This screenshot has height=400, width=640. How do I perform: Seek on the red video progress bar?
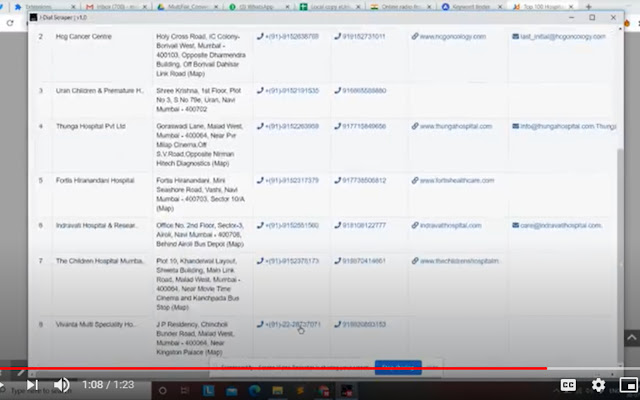tap(320, 369)
